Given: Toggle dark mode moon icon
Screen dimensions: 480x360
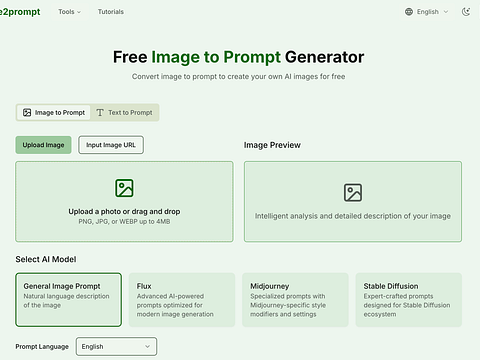Looking at the screenshot, I should (x=466, y=12).
